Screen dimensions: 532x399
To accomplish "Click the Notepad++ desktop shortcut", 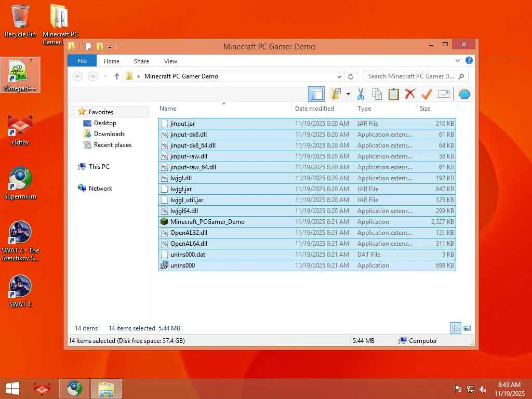I will tap(20, 75).
